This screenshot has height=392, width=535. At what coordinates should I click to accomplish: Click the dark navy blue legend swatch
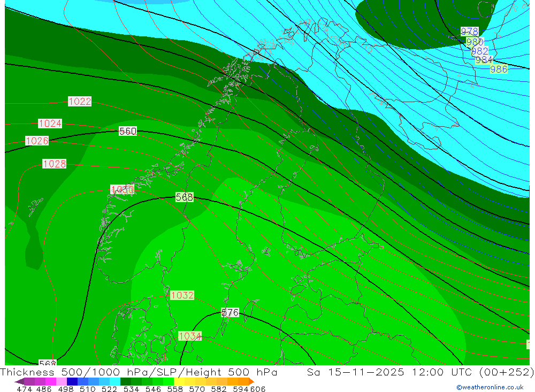72,381
